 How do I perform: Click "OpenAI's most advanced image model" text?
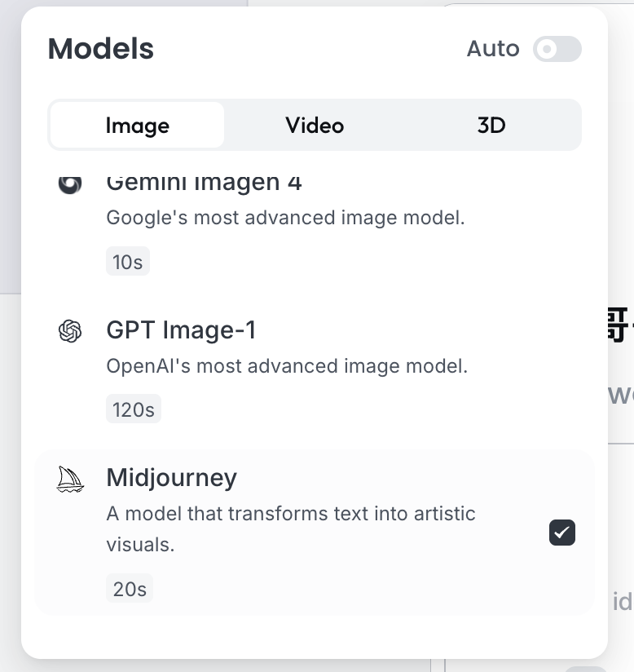pos(287,366)
